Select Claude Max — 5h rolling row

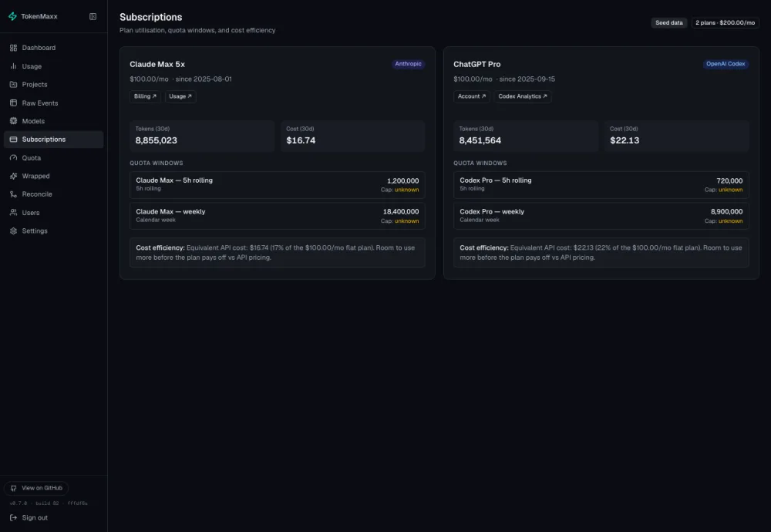click(x=278, y=185)
